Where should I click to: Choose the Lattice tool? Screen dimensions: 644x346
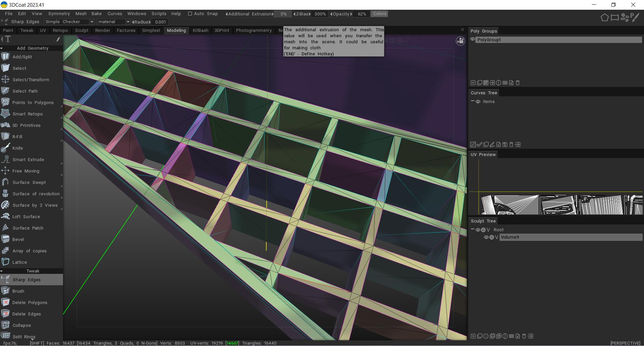[x=19, y=262]
